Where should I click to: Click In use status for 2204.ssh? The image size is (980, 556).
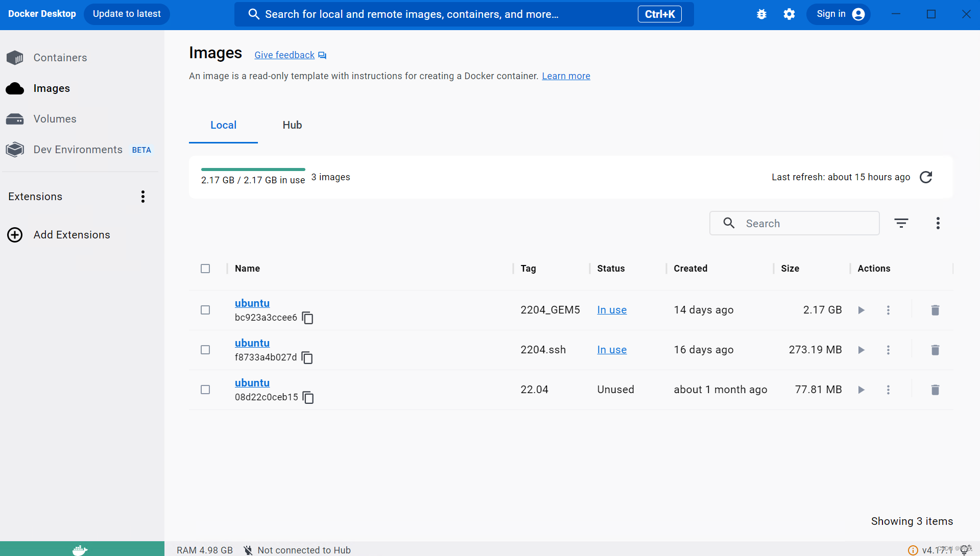tap(612, 350)
